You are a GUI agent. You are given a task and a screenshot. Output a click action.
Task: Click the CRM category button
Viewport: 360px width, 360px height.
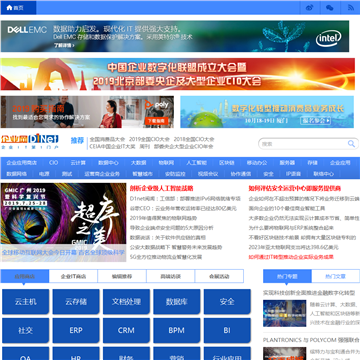click(126, 330)
